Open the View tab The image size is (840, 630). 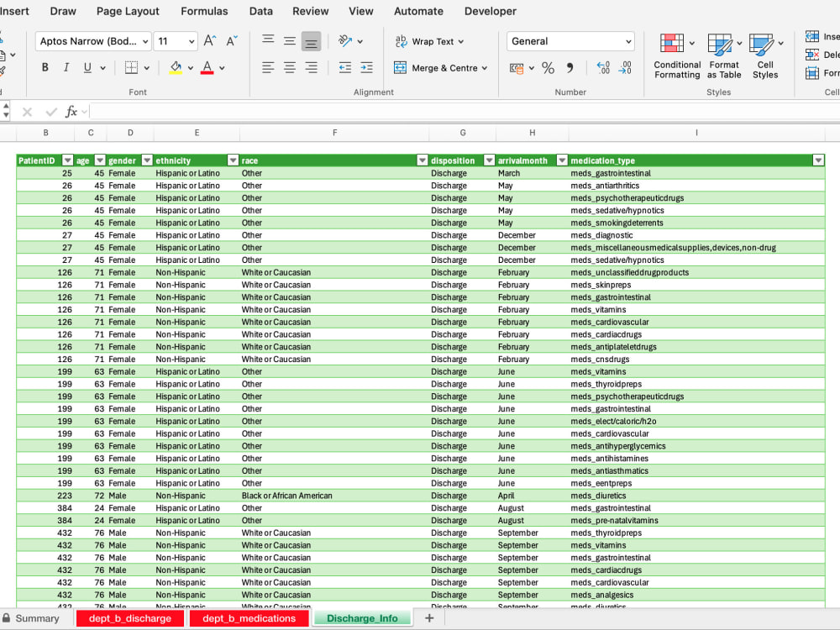[x=361, y=11]
